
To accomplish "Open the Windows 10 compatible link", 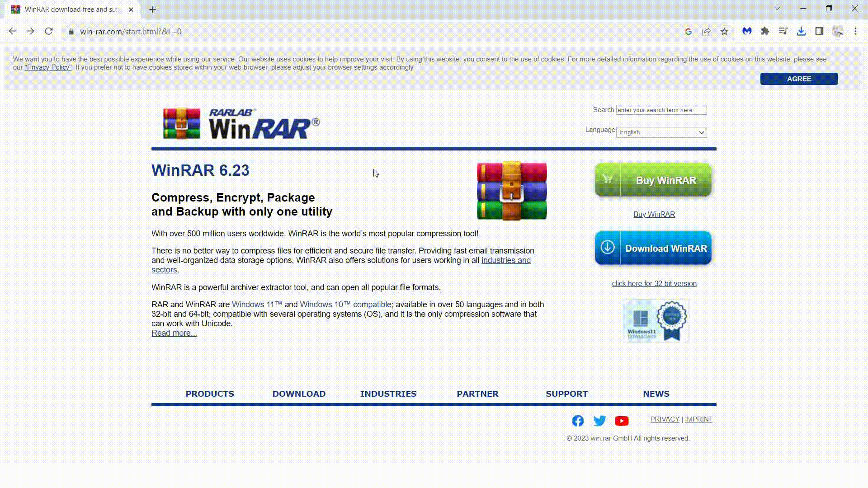I will point(346,305).
